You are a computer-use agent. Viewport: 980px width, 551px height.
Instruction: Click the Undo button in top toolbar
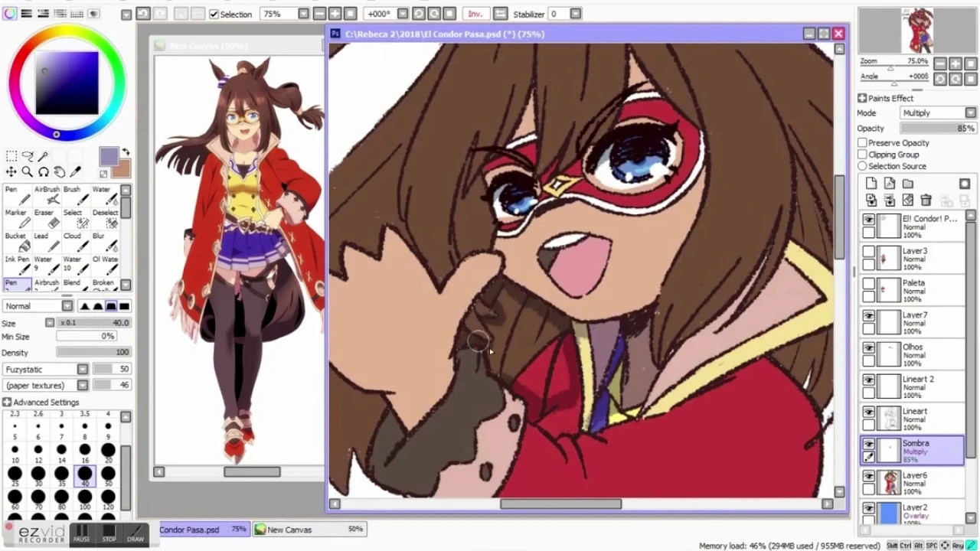coord(143,14)
